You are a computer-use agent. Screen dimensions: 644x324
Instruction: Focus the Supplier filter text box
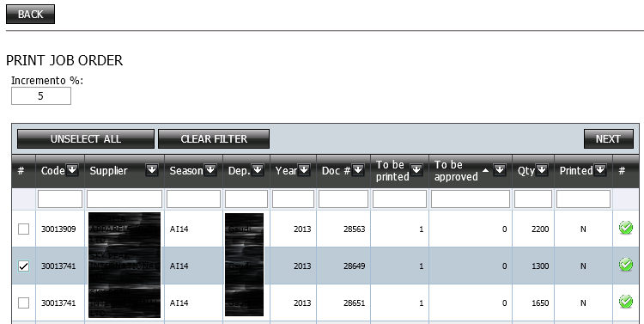pyautogui.click(x=125, y=199)
